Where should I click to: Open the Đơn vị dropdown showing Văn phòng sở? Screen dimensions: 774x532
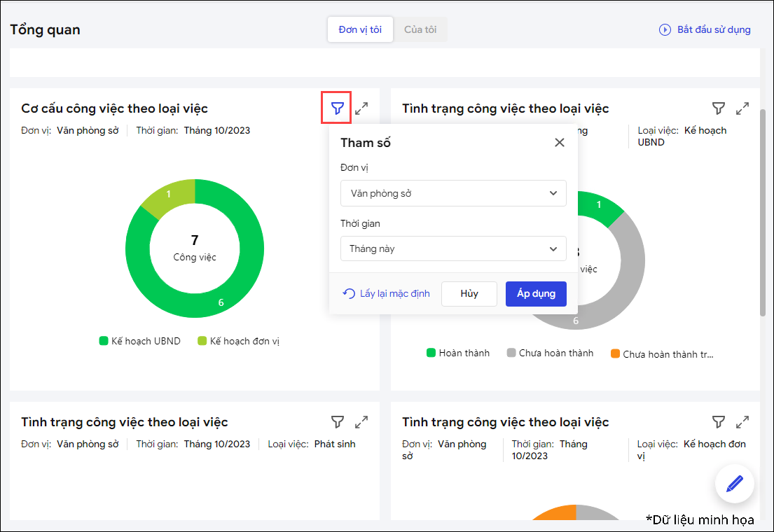(x=453, y=193)
